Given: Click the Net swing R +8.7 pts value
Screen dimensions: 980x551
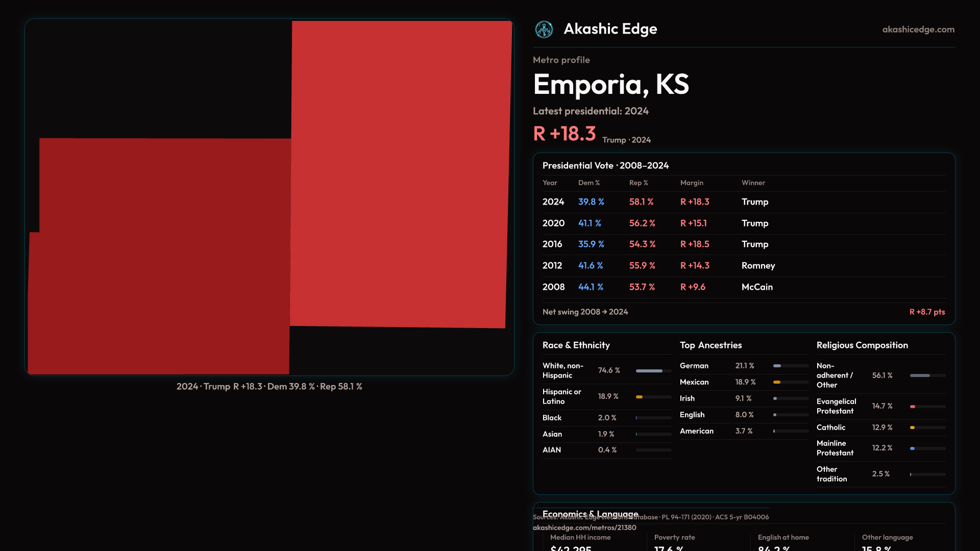Looking at the screenshot, I should 927,312.
